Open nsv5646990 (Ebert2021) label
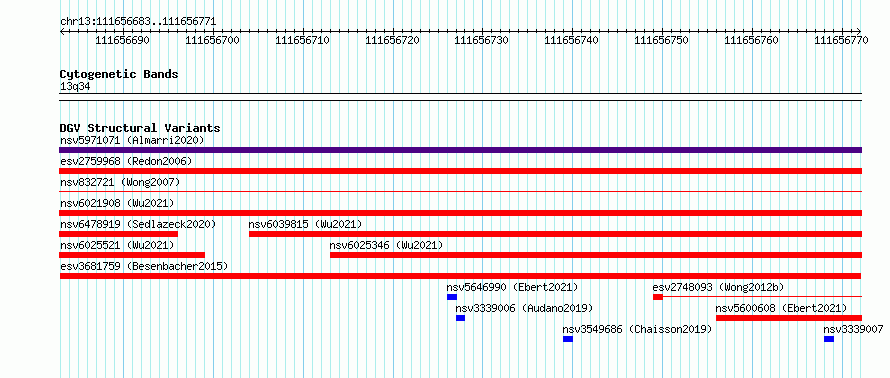 click(513, 287)
